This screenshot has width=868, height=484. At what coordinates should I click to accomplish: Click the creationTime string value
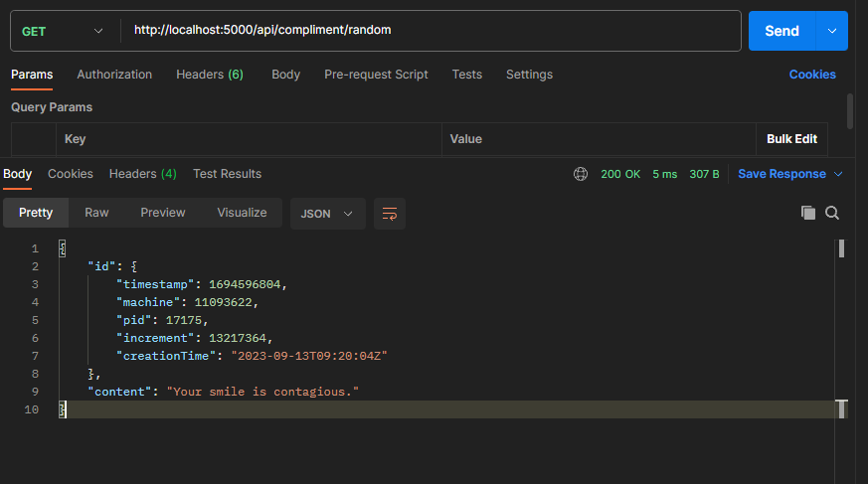coord(309,356)
